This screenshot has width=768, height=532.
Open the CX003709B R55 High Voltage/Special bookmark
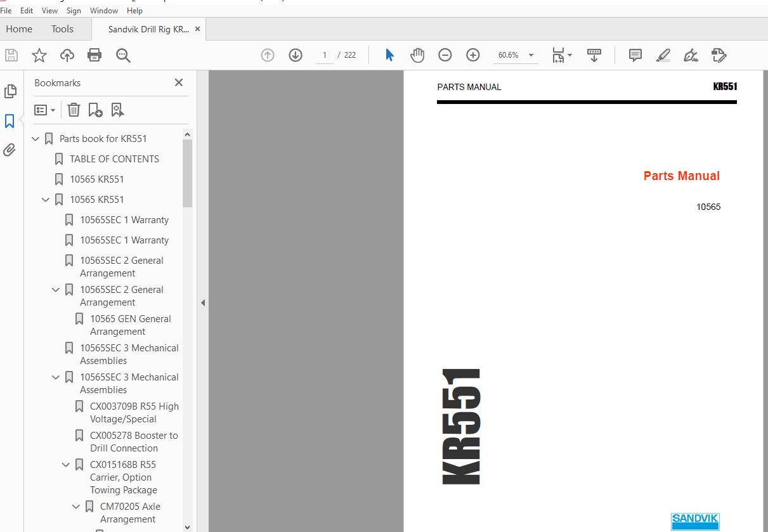[x=134, y=413]
